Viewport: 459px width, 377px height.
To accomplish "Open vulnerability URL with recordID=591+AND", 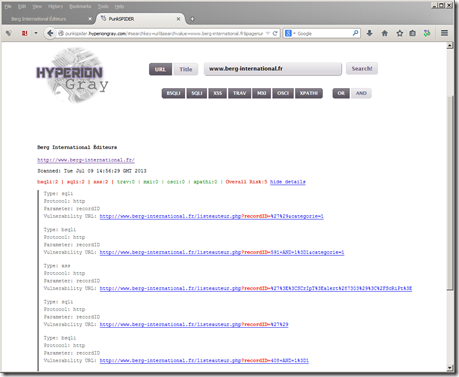I will tap(222, 252).
